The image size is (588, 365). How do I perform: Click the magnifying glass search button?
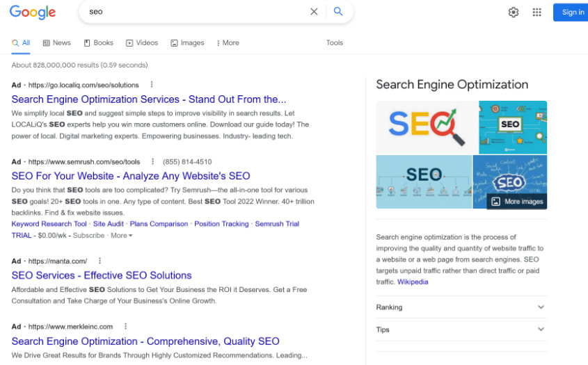click(x=338, y=12)
